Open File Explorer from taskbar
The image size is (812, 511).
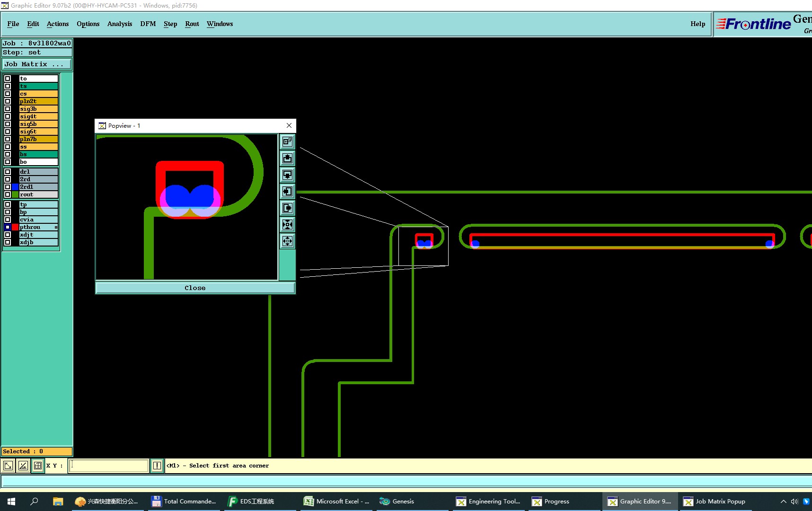[58, 502]
